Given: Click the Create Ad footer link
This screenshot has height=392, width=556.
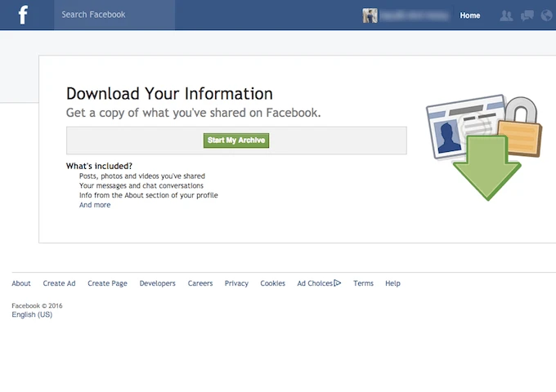Looking at the screenshot, I should (59, 283).
